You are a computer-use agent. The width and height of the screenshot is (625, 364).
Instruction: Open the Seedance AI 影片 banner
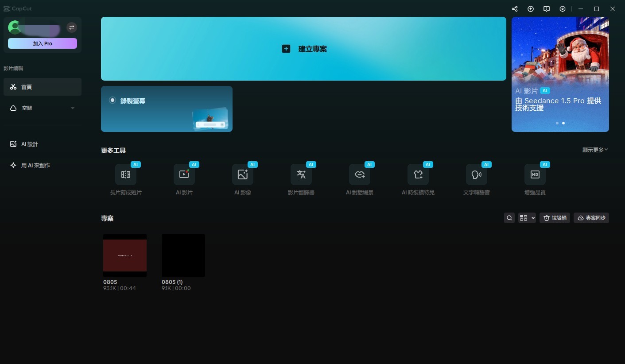pos(560,74)
